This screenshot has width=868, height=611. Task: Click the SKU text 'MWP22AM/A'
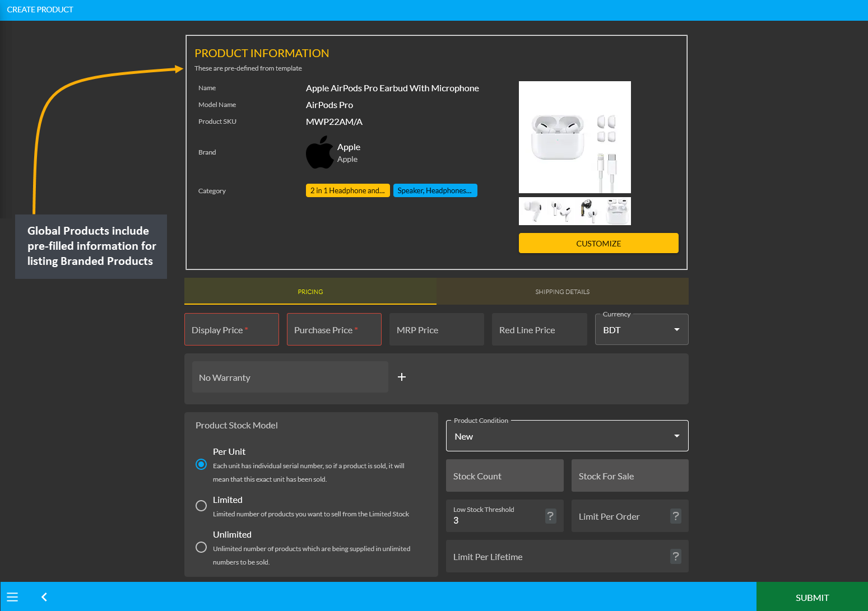click(334, 122)
